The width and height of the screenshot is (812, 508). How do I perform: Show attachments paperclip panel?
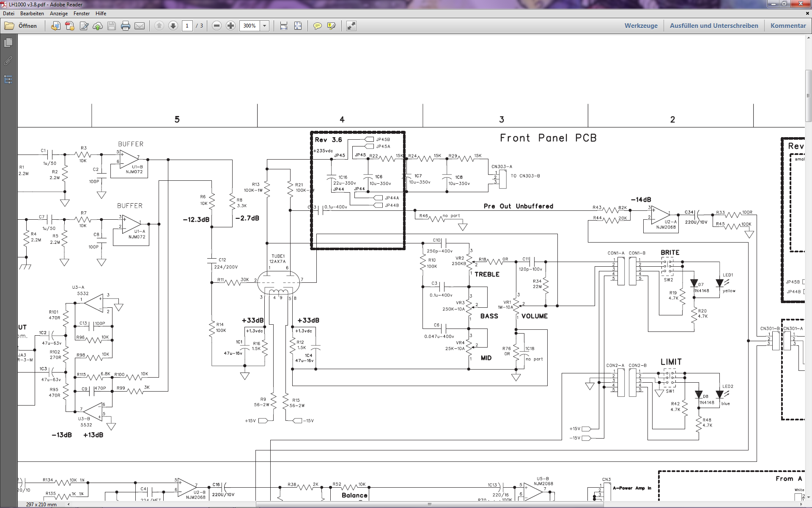[x=8, y=61]
